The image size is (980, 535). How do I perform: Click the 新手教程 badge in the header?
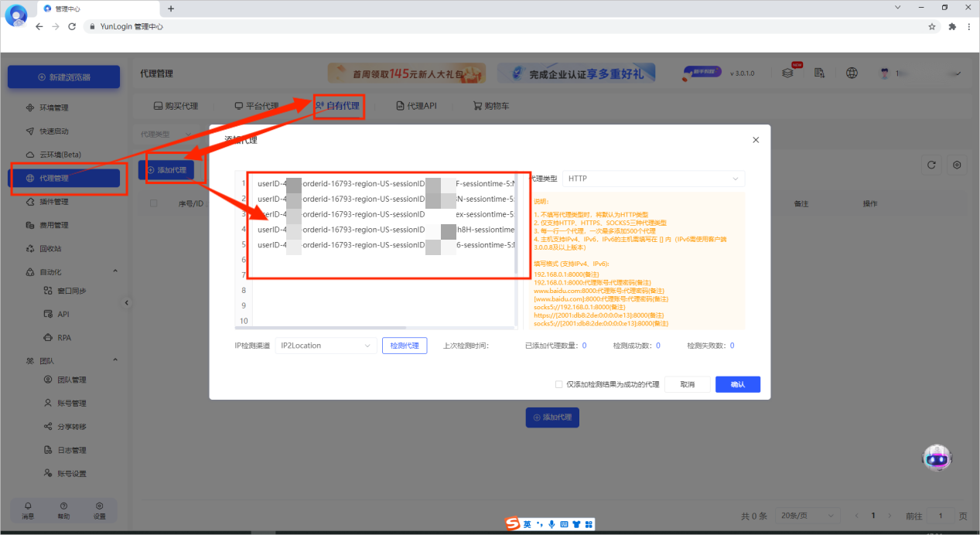click(702, 73)
